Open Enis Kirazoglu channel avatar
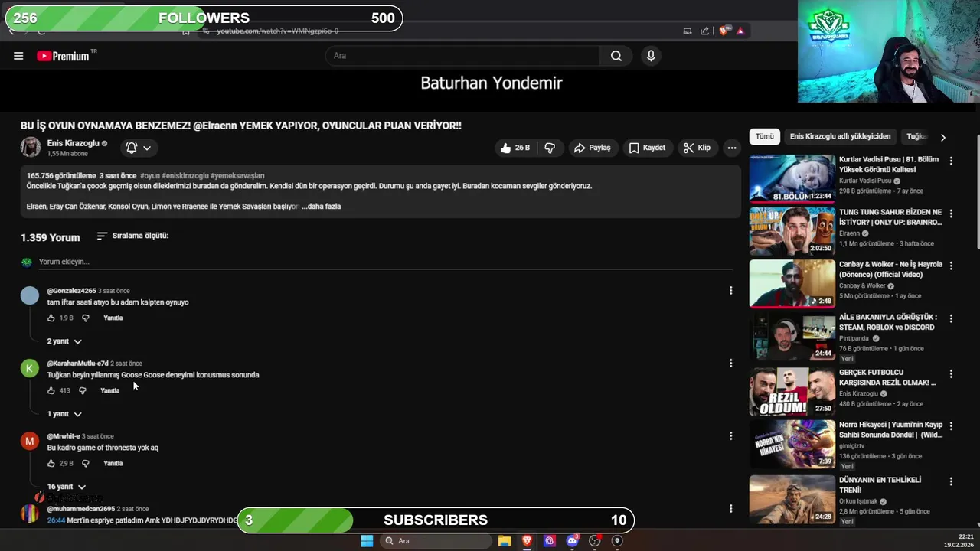Image resolution: width=980 pixels, height=551 pixels. (x=31, y=147)
